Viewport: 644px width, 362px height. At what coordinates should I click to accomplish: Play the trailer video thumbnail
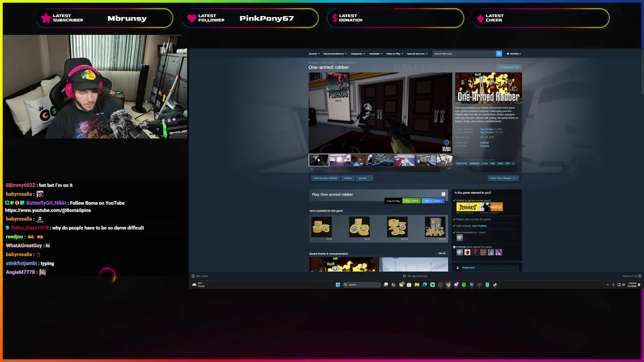(x=318, y=160)
